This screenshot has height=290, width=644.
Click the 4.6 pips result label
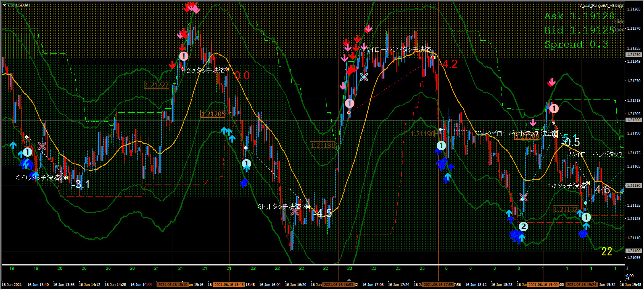(x=602, y=190)
